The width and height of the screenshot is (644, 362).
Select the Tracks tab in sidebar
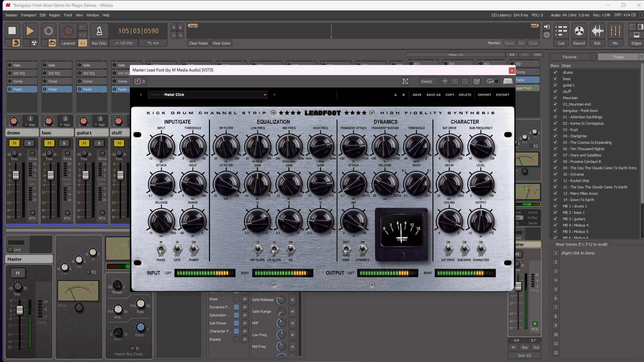(618, 57)
